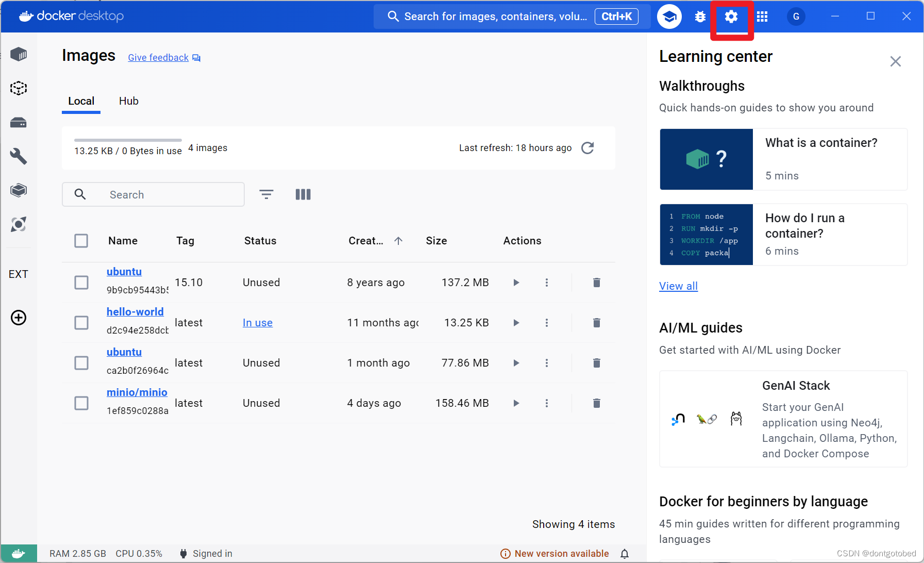Viewport: 924px width, 563px height.
Task: Open the minio/minio image link
Action: tap(137, 392)
